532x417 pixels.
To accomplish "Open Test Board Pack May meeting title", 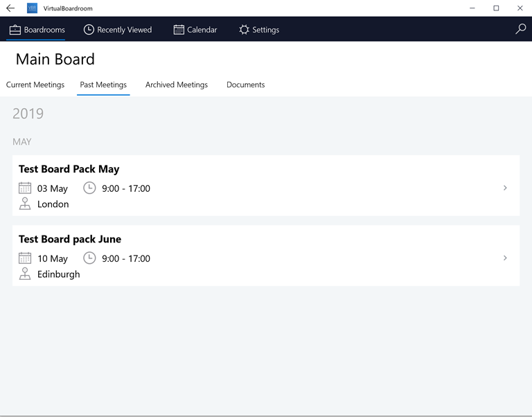I will (x=69, y=169).
